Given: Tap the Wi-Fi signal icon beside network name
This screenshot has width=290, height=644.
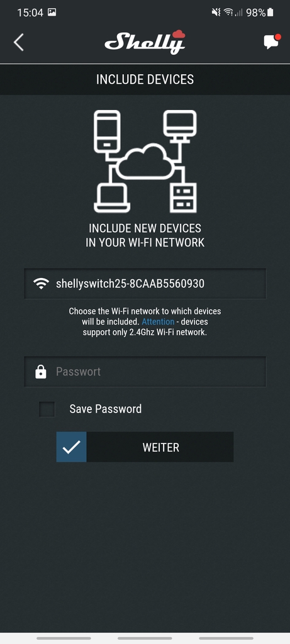Looking at the screenshot, I should tap(41, 284).
